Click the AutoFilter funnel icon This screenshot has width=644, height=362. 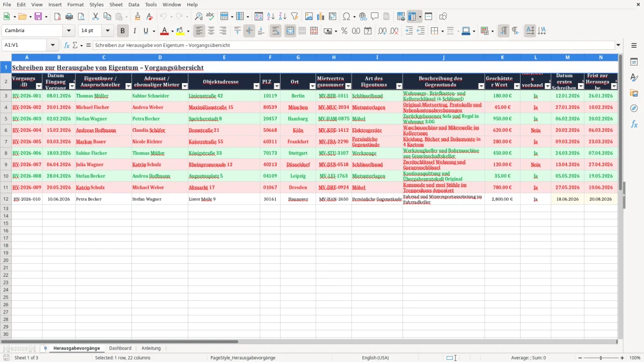tap(295, 17)
